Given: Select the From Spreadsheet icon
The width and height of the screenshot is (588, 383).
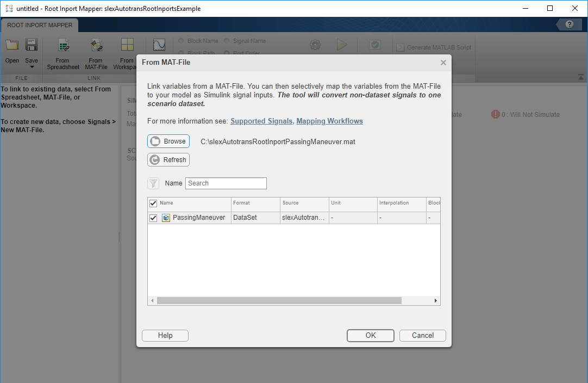Looking at the screenshot, I should point(64,46).
